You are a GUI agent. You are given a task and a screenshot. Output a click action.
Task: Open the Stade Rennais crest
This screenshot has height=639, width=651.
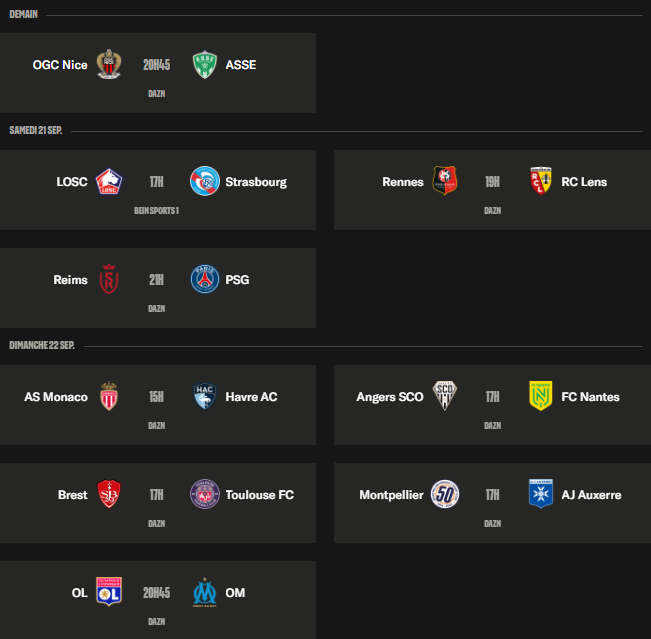coord(445,181)
